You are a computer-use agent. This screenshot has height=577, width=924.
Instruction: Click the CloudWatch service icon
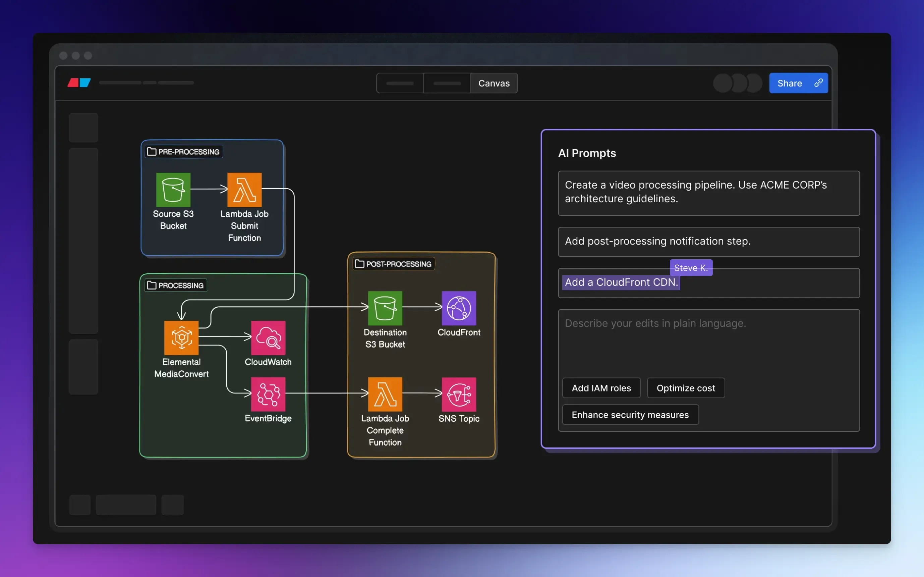(x=268, y=338)
